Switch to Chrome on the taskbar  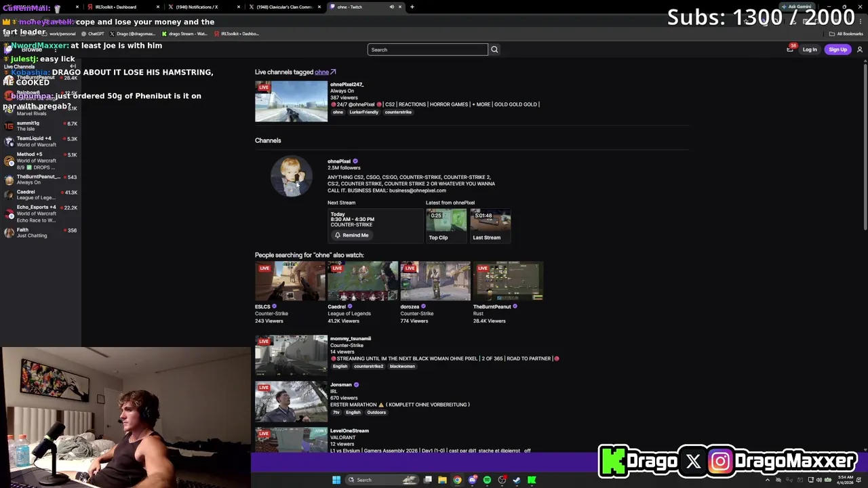[457, 480]
